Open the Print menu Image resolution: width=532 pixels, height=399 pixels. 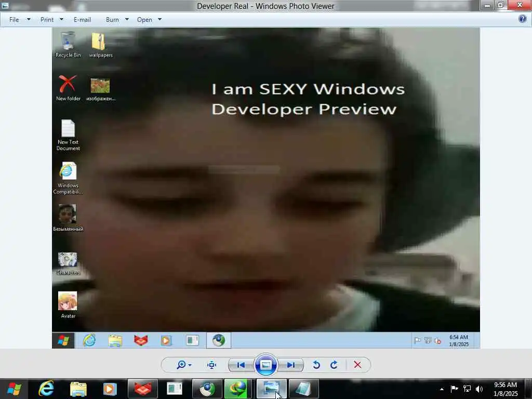(47, 20)
